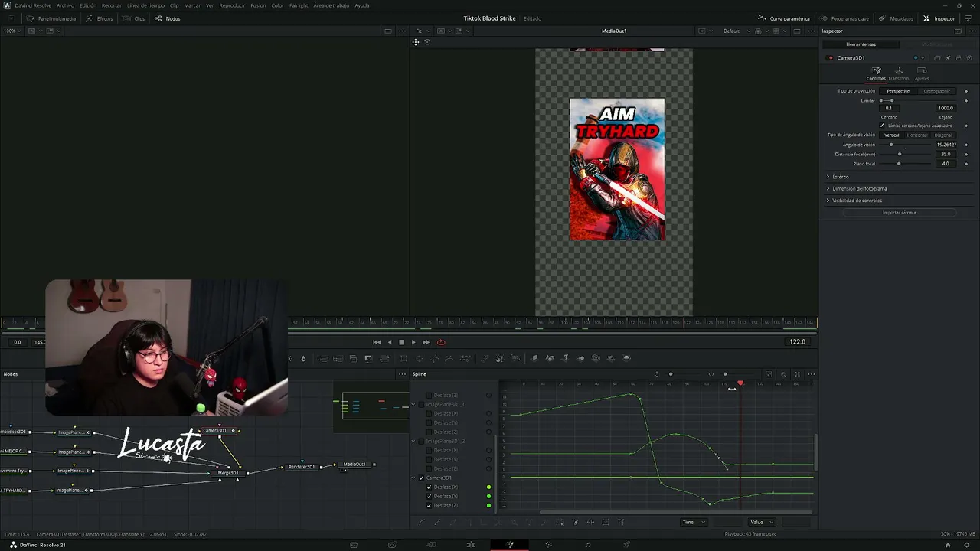
Task: Open viewer zoom 100% dropdown
Action: pos(11,31)
